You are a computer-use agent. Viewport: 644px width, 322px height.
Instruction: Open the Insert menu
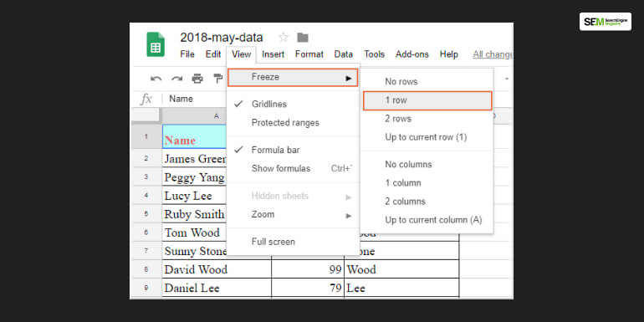pyautogui.click(x=273, y=54)
